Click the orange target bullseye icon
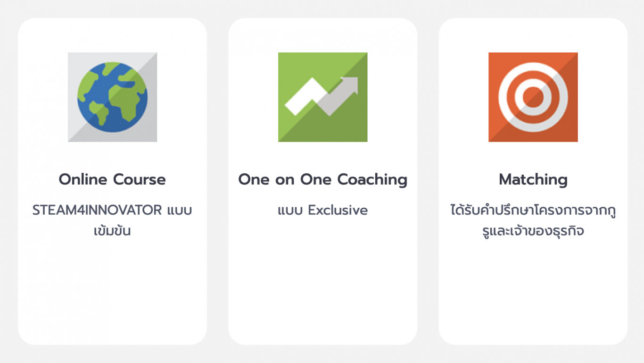Screen dimensions: 644x363 533,97
